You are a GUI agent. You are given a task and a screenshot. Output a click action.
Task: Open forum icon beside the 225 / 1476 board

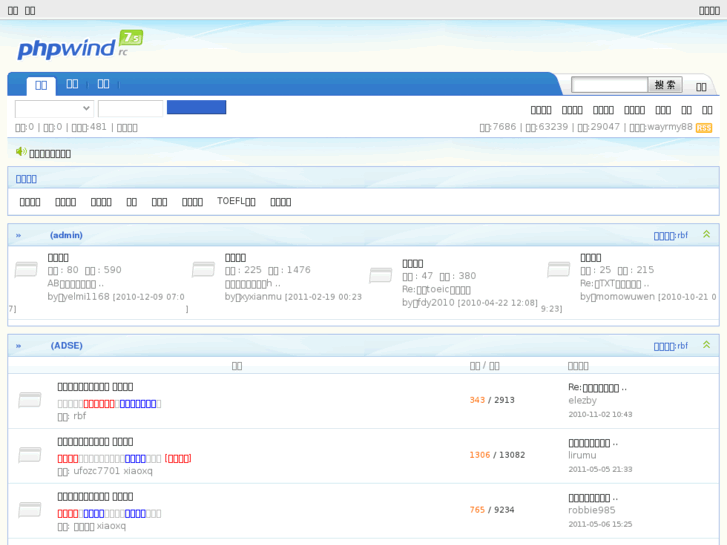click(204, 269)
